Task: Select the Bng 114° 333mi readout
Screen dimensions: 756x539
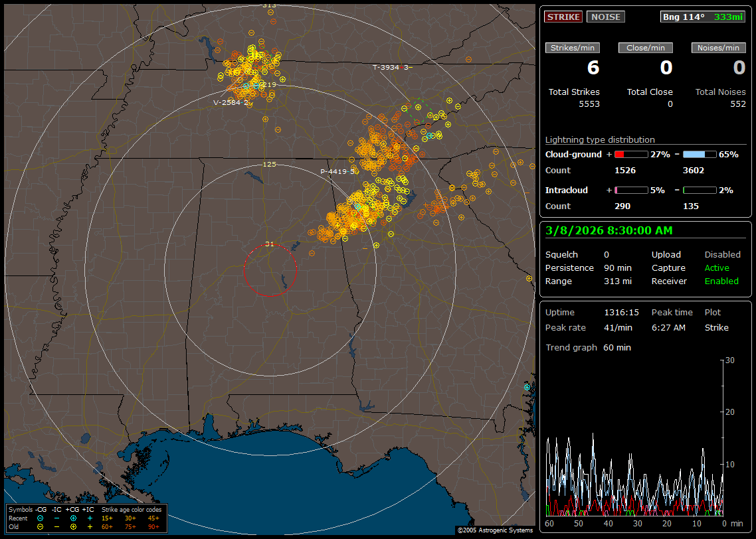Action: click(702, 17)
